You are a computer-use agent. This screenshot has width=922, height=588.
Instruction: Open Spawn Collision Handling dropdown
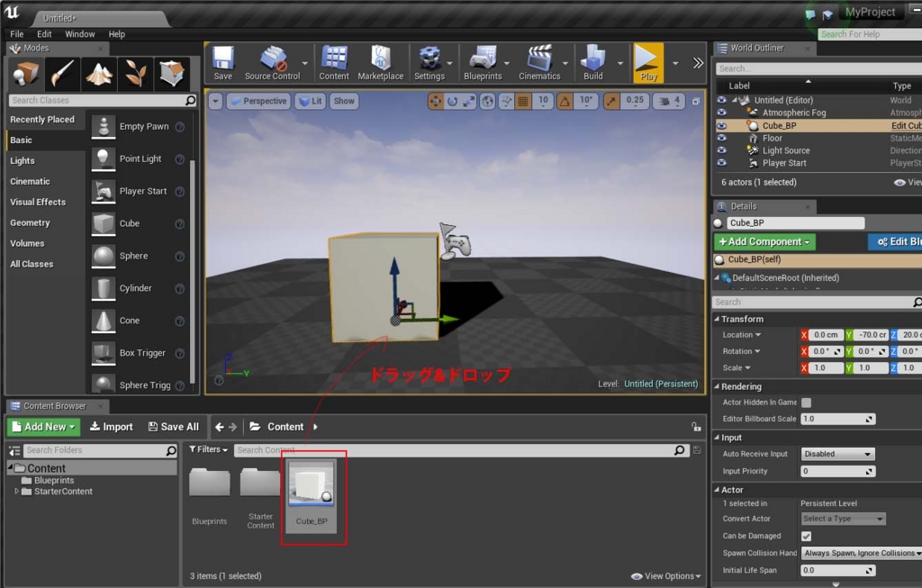tap(862, 553)
